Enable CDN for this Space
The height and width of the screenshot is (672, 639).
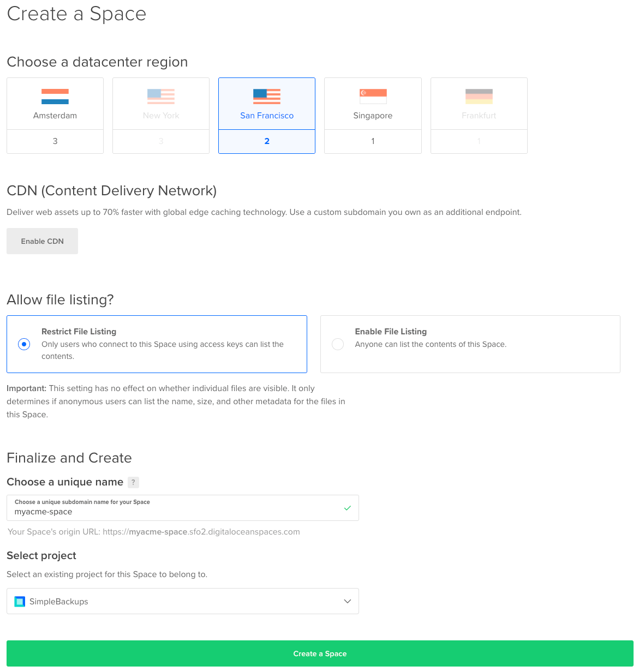[42, 241]
